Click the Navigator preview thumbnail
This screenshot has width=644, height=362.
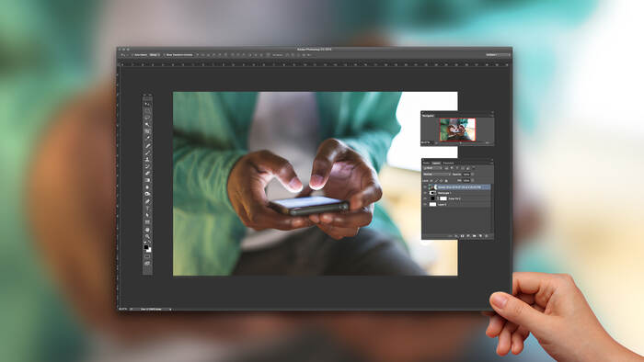[x=457, y=130]
